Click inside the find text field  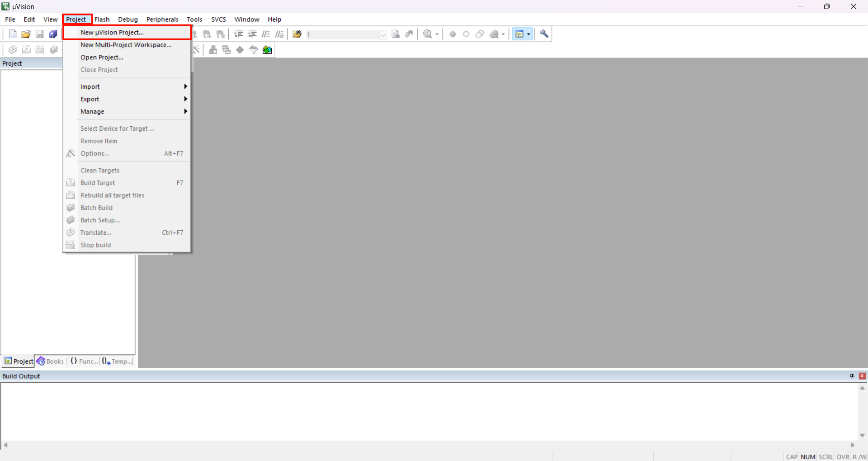(342, 34)
